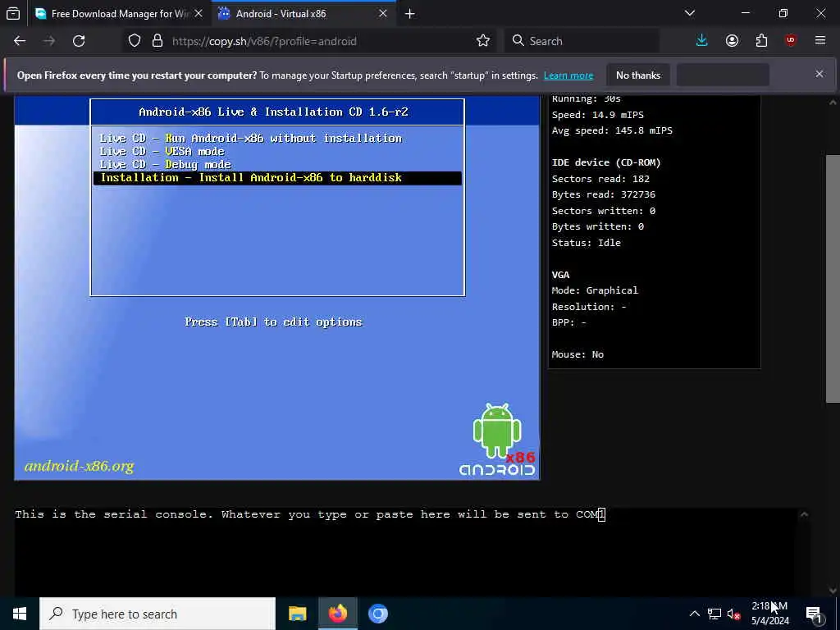Viewport: 840px width, 630px height.
Task: Open the Firefox hamburger menu
Action: click(x=820, y=41)
